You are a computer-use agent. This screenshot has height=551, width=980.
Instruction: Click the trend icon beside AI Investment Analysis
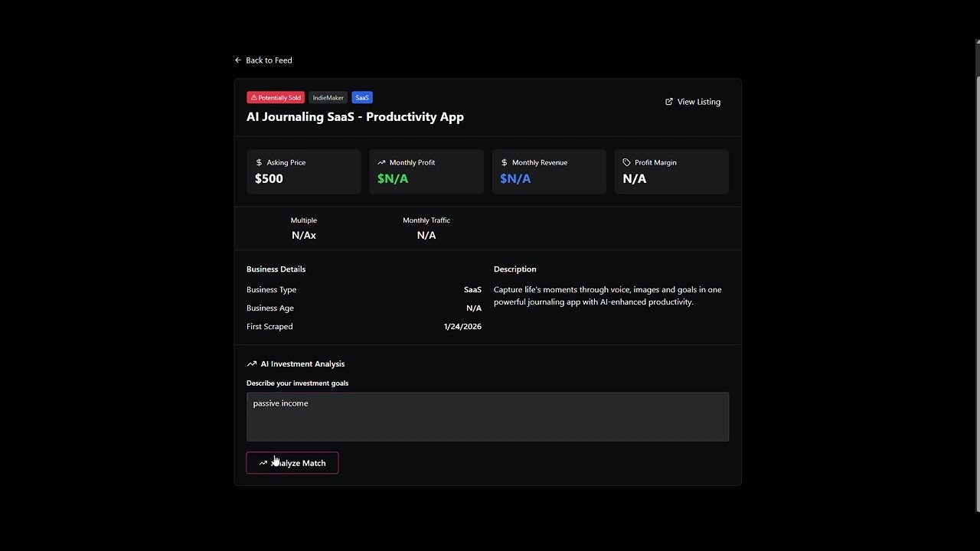pyautogui.click(x=251, y=364)
